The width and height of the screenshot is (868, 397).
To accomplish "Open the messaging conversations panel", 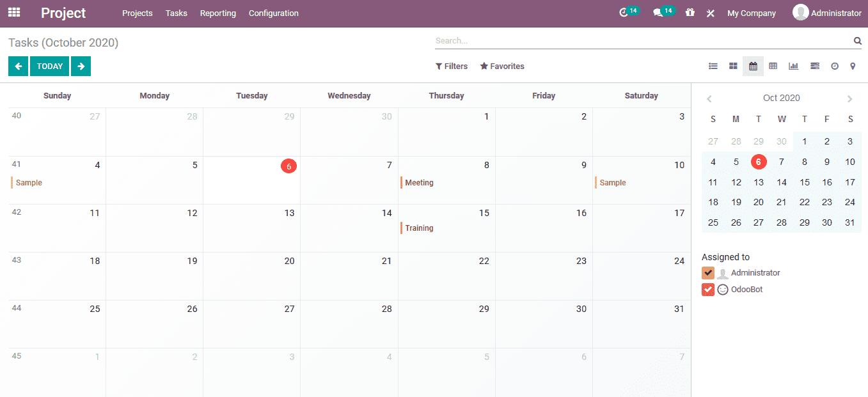I will point(659,13).
